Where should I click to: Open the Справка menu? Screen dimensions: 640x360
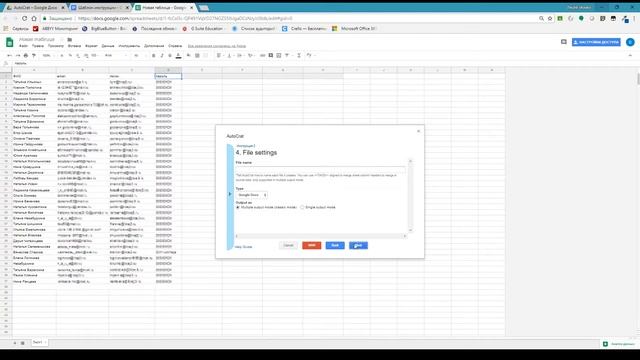point(175,46)
